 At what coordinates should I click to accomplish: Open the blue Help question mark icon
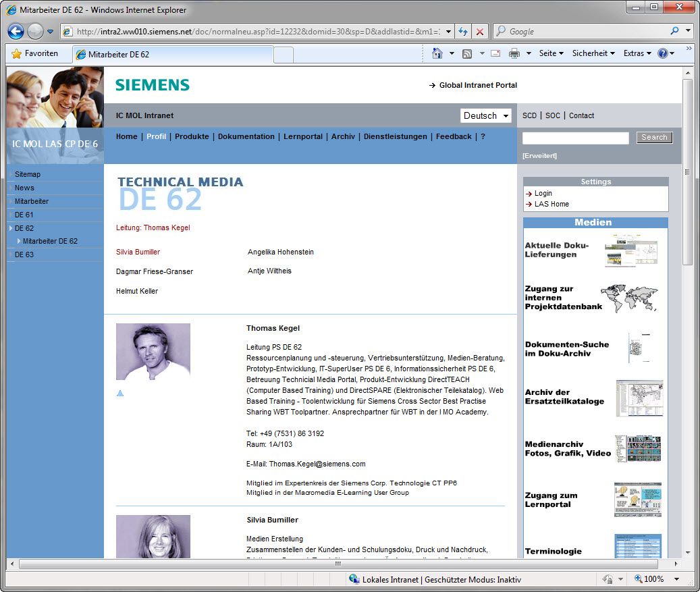(662, 53)
